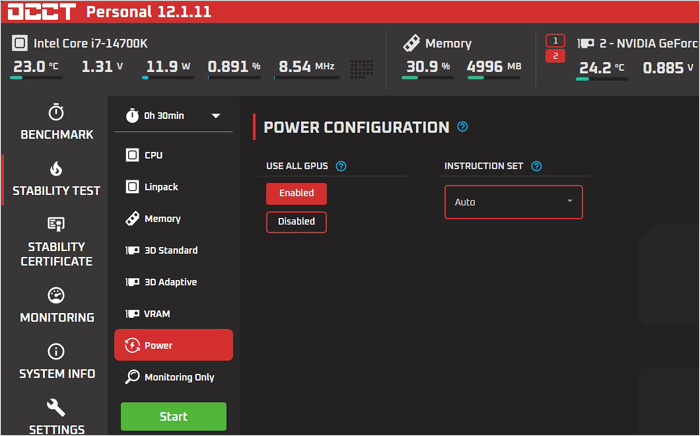This screenshot has width=700, height=436.
Task: Select the Stability Test flame icon
Action: tap(56, 169)
